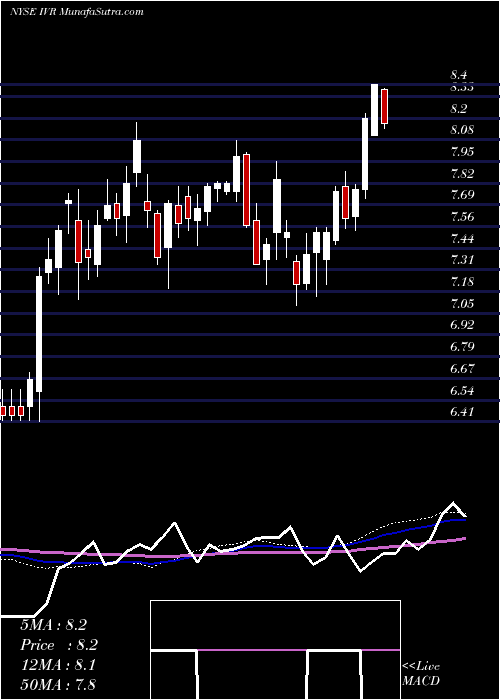Click the NYSE IVR MunafaSutra.com title text
The image size is (500, 700).
(x=77, y=12)
